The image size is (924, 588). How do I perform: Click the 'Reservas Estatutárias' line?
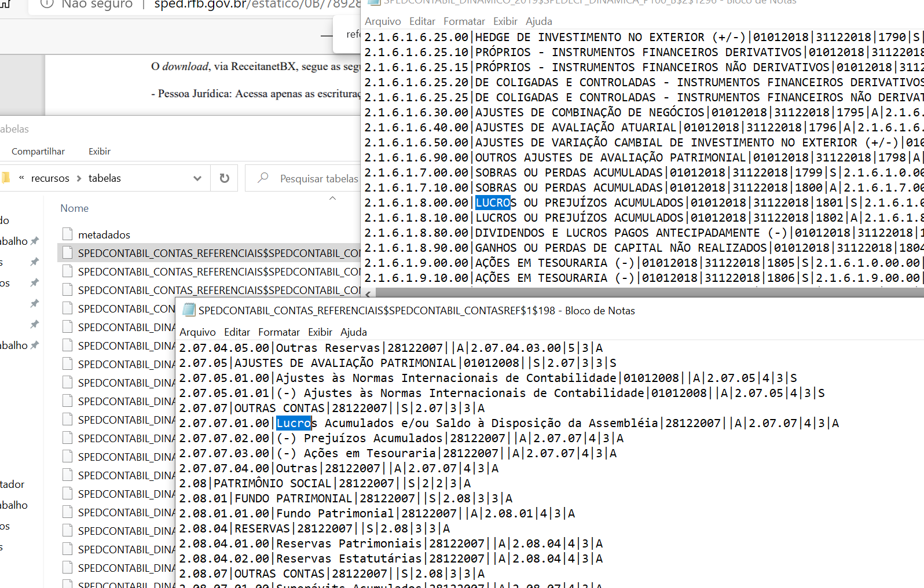pyautogui.click(x=391, y=558)
